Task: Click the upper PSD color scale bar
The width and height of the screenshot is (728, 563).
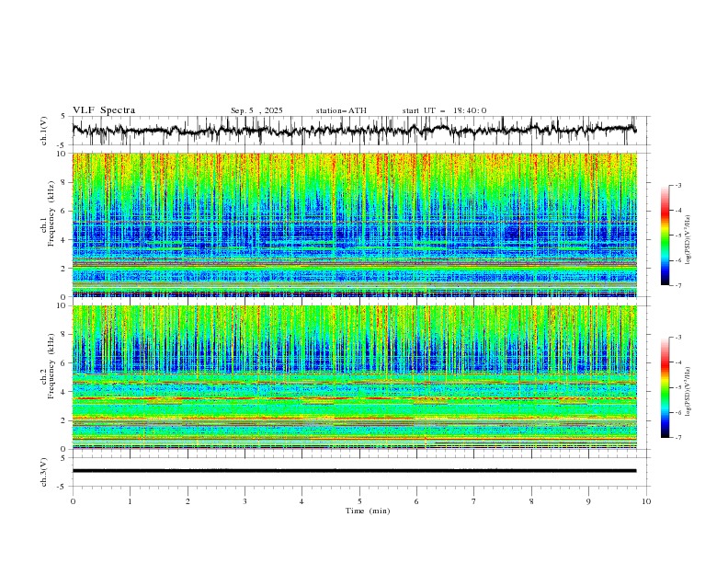Action: pyautogui.click(x=665, y=236)
